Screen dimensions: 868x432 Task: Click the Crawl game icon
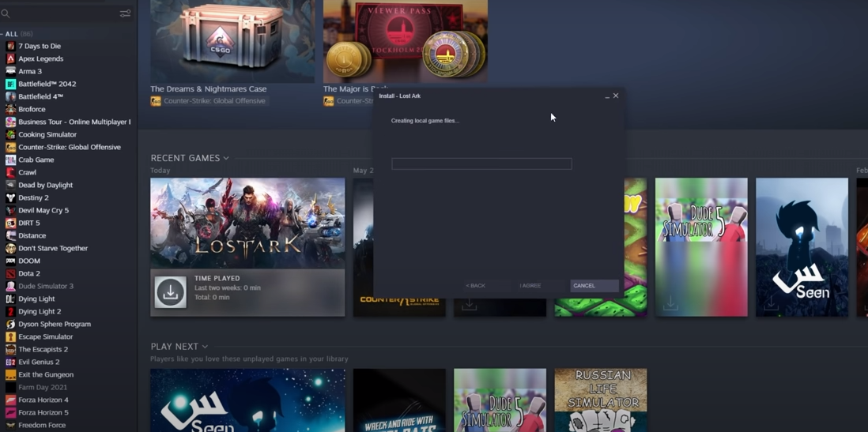[x=10, y=172]
